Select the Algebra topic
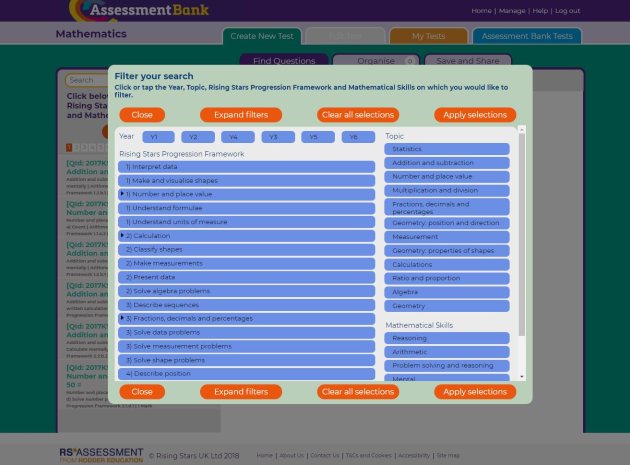 click(x=447, y=292)
